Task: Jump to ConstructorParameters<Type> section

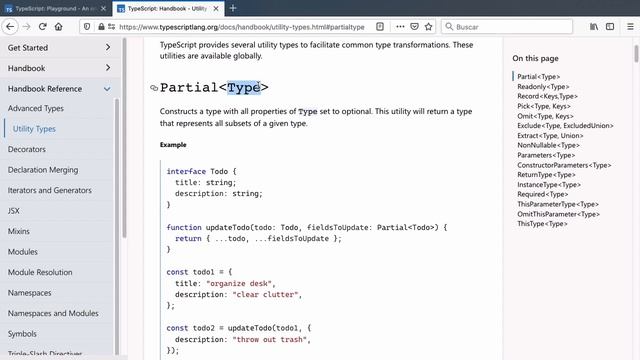Action: [x=564, y=165]
